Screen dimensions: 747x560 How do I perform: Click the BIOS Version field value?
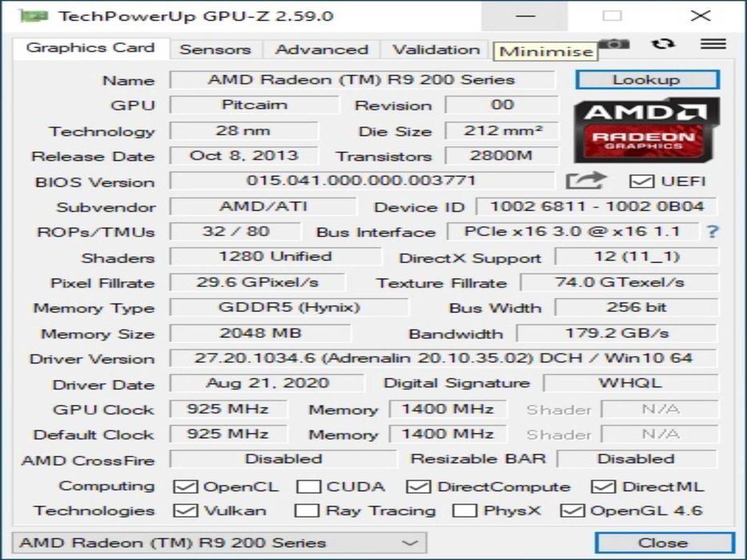point(362,181)
